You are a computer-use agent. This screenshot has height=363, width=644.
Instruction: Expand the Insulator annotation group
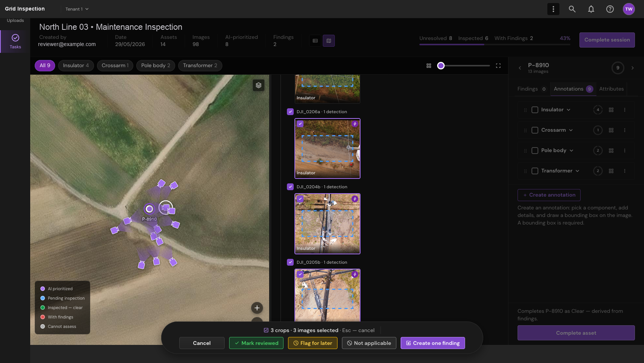click(x=569, y=110)
